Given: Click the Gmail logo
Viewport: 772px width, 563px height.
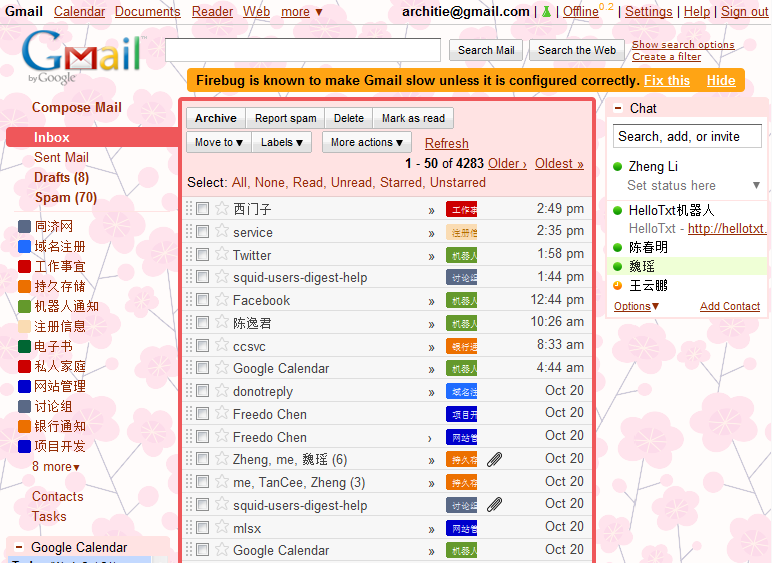Looking at the screenshot, I should click(x=82, y=57).
